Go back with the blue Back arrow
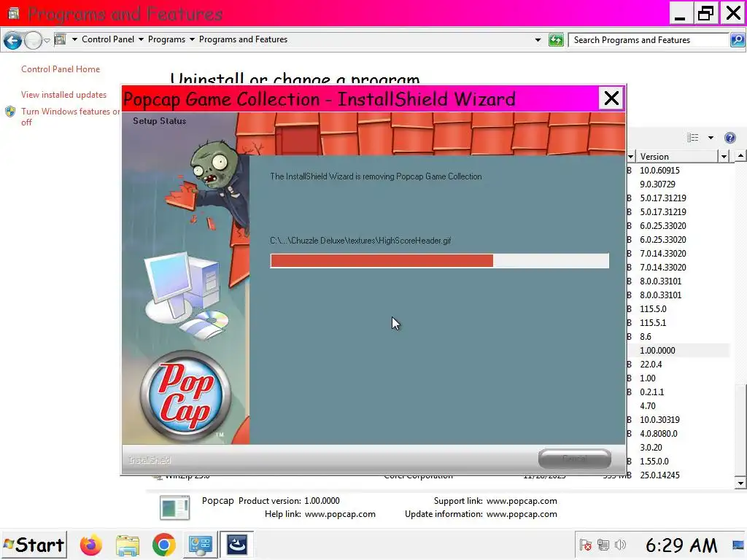747x560 pixels. point(13,41)
